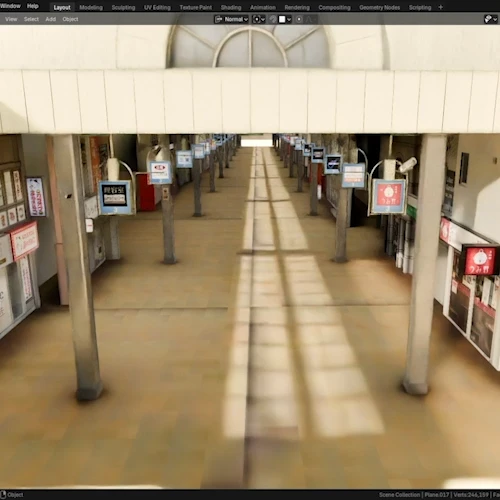This screenshot has height=500, width=500.
Task: Click the 'Scene Collection' status bar text
Action: coord(399,495)
